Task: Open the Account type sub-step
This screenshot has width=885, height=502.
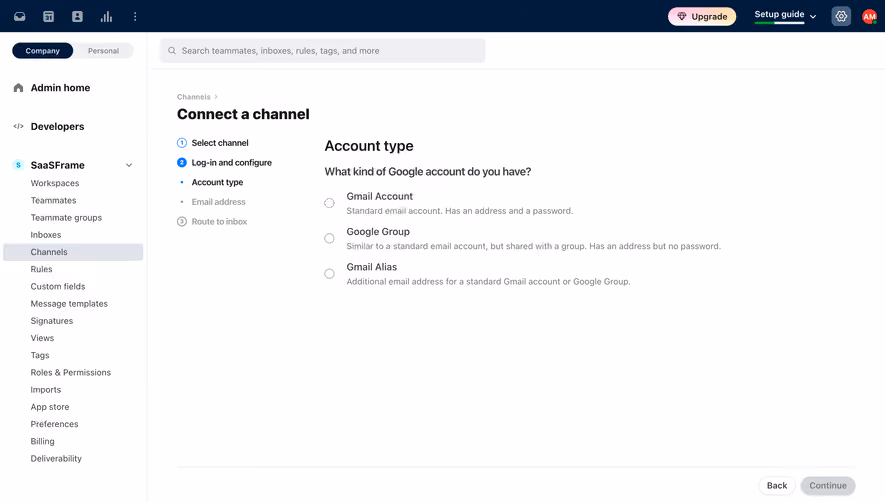Action: [217, 182]
